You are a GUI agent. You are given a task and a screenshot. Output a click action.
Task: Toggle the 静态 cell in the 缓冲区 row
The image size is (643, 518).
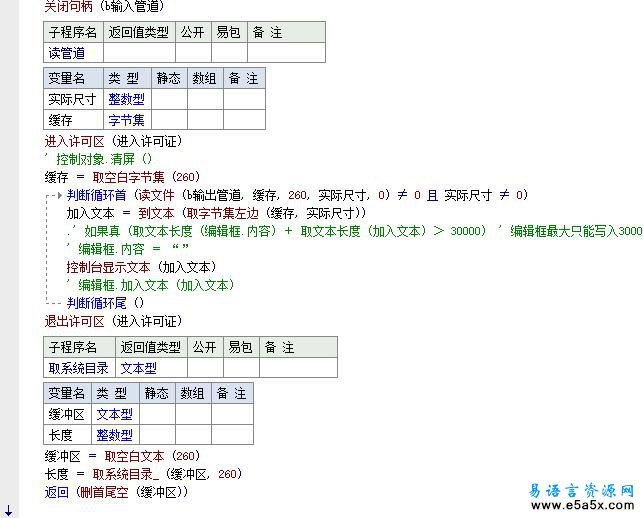(x=157, y=414)
